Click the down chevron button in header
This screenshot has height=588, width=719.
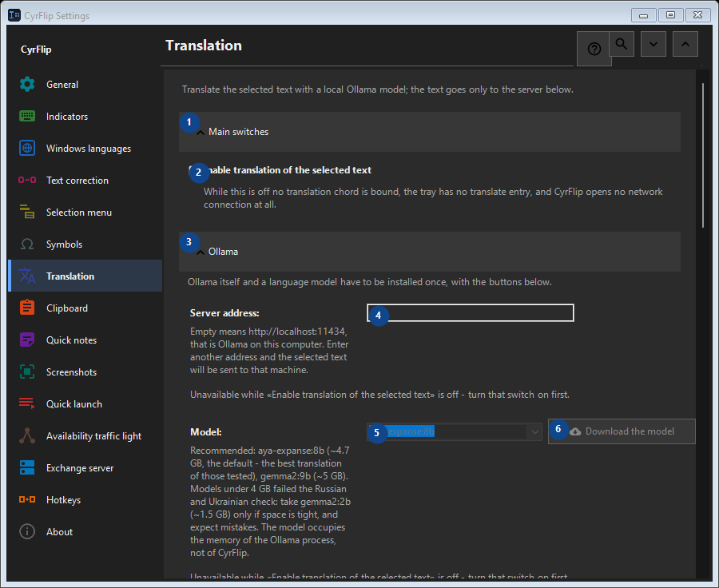(653, 44)
